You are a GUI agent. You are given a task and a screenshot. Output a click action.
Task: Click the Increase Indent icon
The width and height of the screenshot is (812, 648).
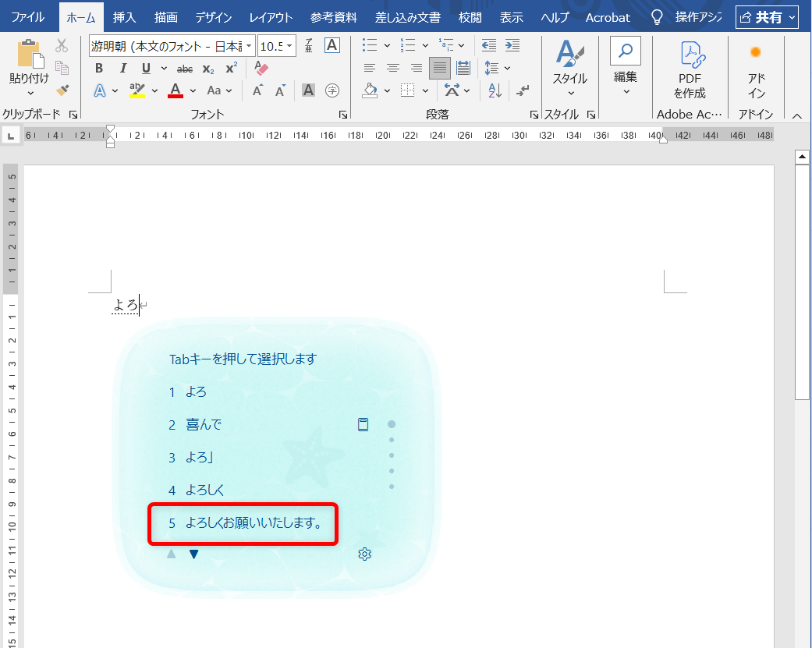click(x=512, y=45)
